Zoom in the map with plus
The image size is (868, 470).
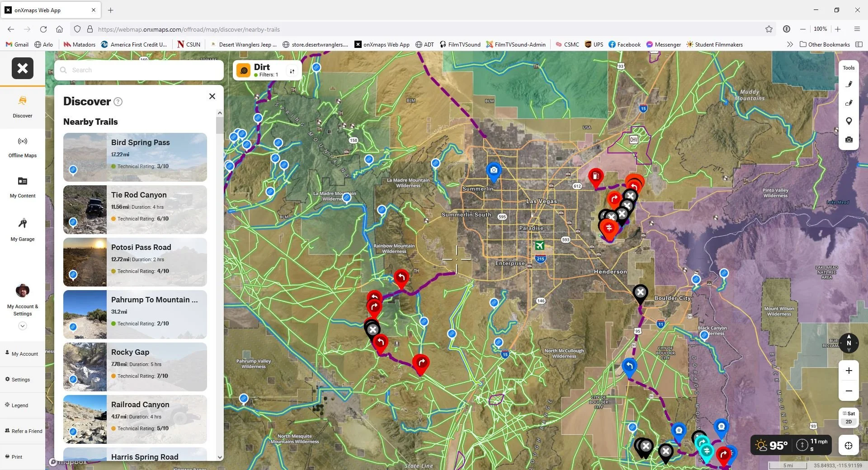pyautogui.click(x=849, y=371)
